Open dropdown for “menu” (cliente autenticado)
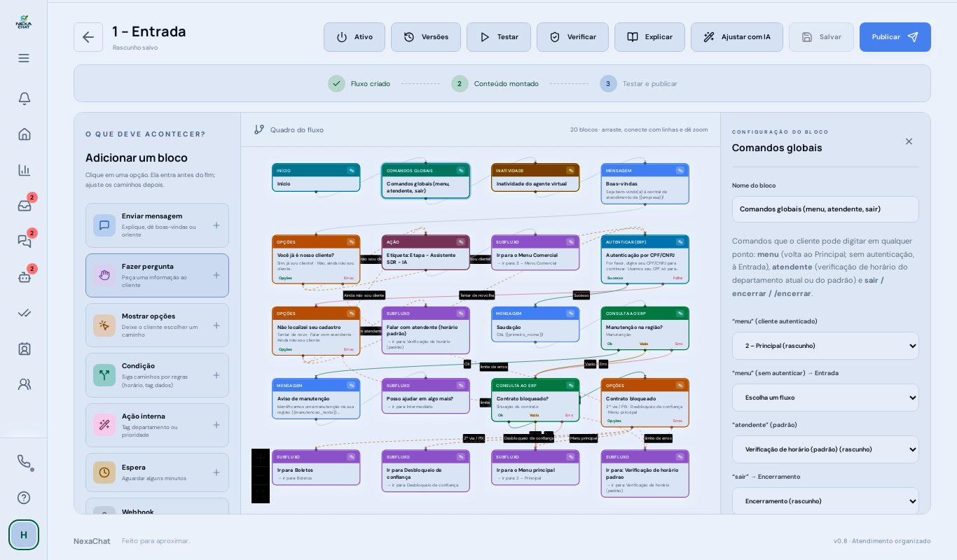The height and width of the screenshot is (560, 957). click(x=825, y=346)
